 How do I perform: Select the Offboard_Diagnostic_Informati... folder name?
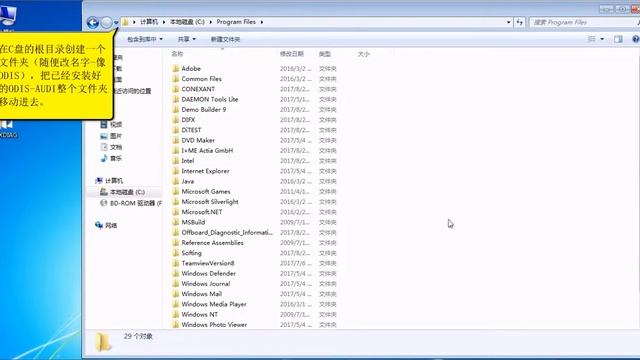pyautogui.click(x=227, y=232)
